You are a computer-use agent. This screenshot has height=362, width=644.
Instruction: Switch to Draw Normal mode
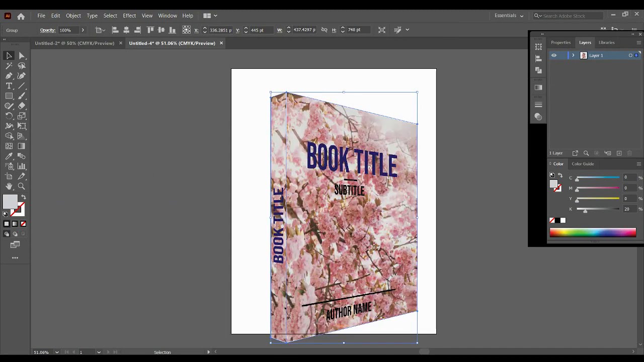[x=7, y=234]
